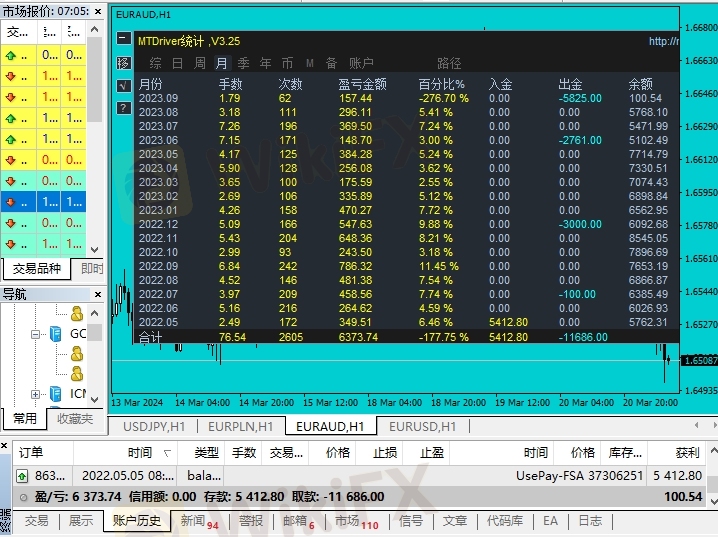The width and height of the screenshot is (718, 537).
Task: Switch statistics to 年 yearly view
Action: (265, 63)
